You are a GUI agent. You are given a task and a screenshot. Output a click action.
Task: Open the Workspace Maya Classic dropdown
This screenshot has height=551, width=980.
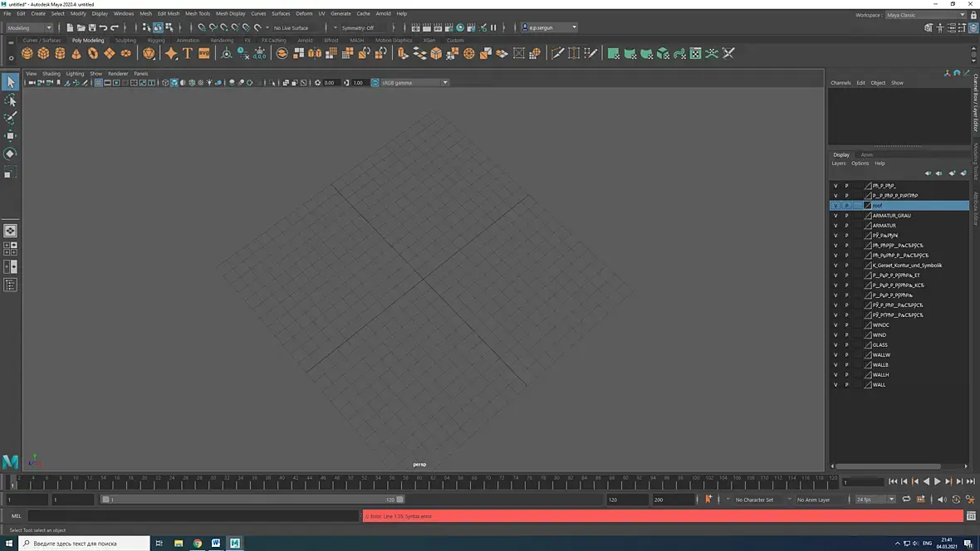[x=926, y=15]
